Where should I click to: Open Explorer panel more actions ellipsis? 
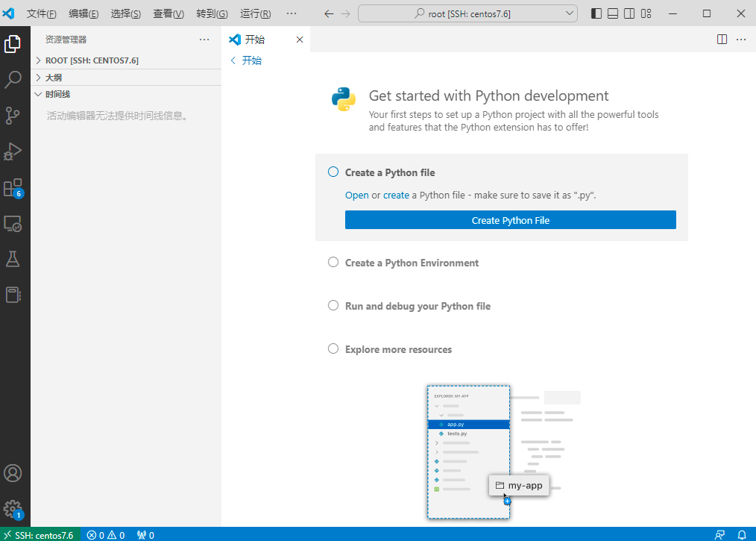[204, 40]
